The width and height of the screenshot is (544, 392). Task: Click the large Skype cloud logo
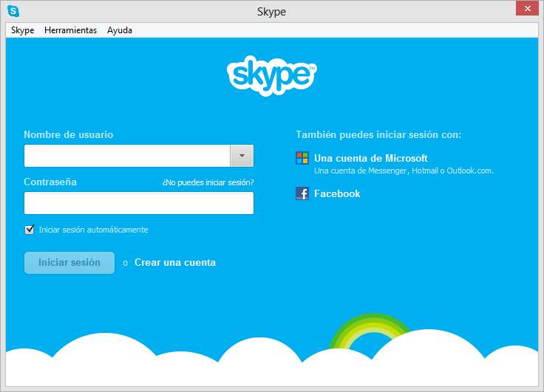271,75
